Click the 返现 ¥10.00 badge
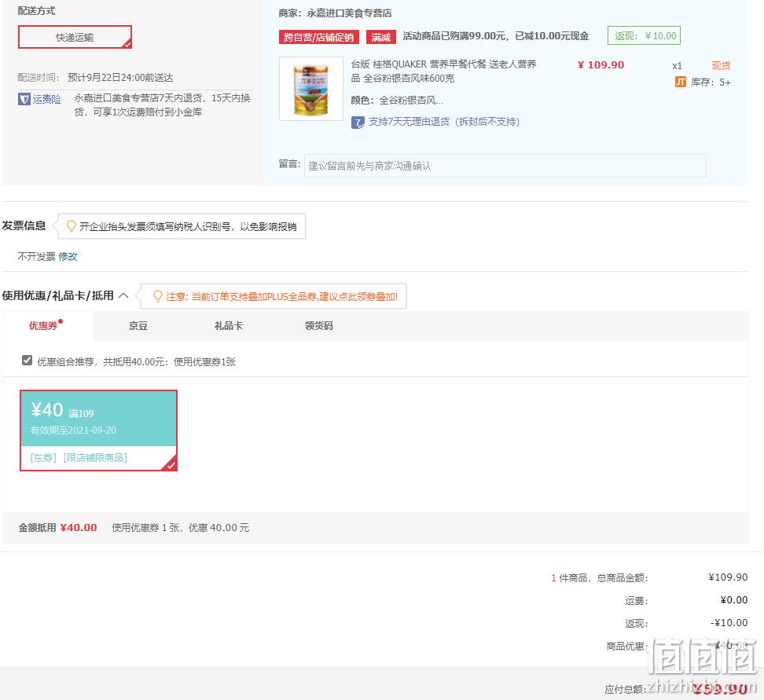764x700 pixels. (645, 35)
